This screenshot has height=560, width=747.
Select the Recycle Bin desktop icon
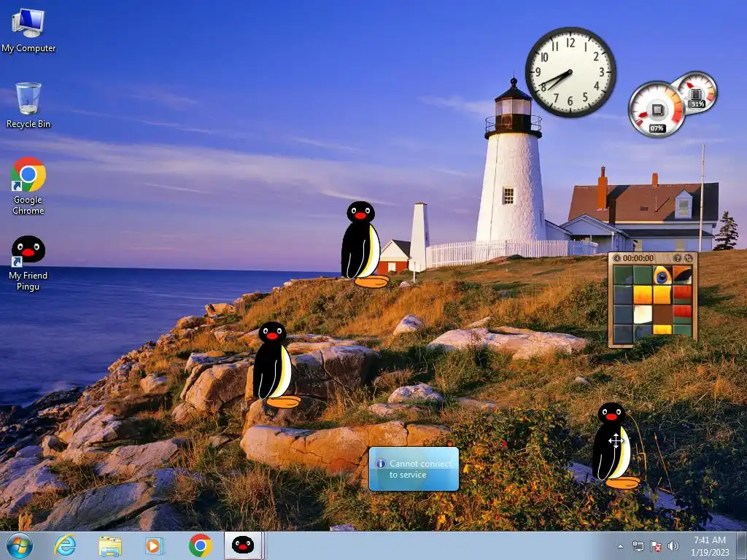[x=28, y=105]
